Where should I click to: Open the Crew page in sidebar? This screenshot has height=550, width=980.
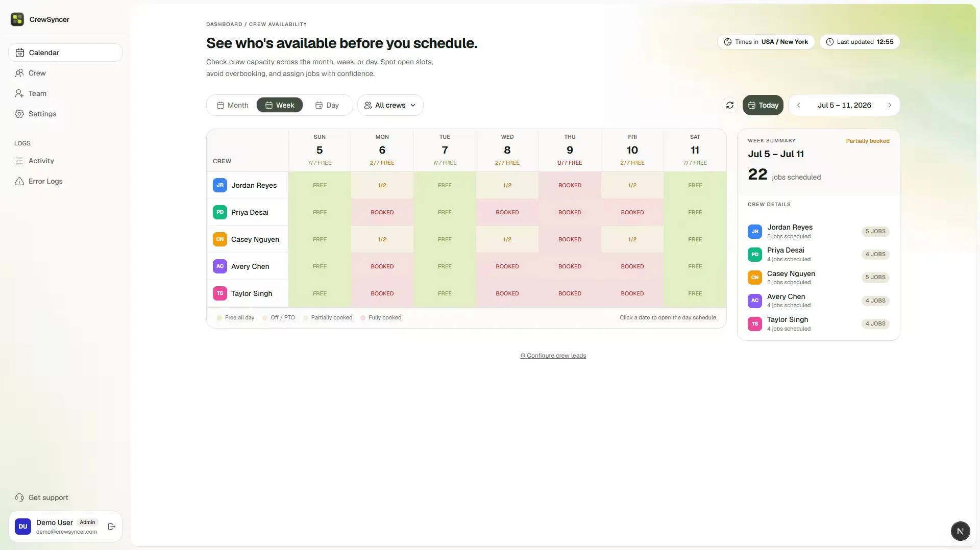[x=65, y=73]
